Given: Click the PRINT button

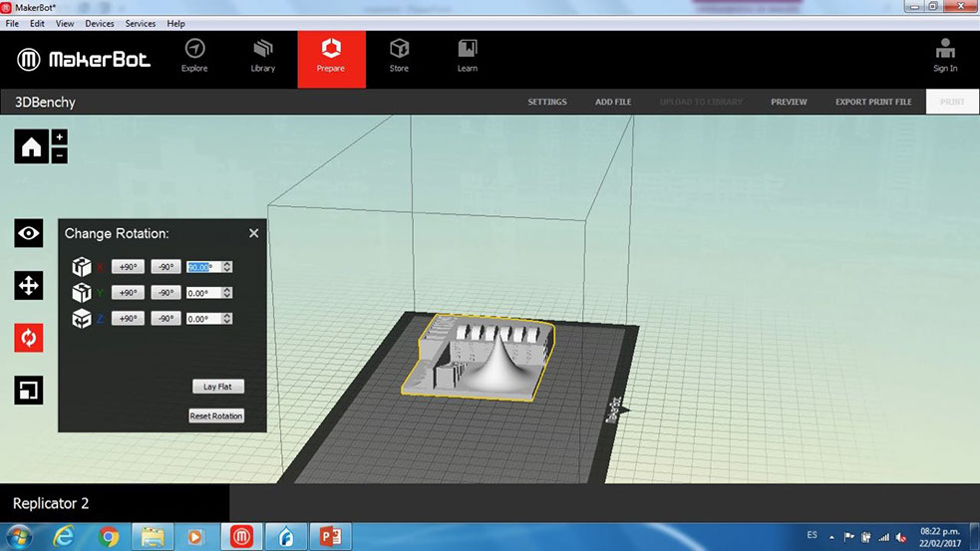Looking at the screenshot, I should click(x=952, y=102).
